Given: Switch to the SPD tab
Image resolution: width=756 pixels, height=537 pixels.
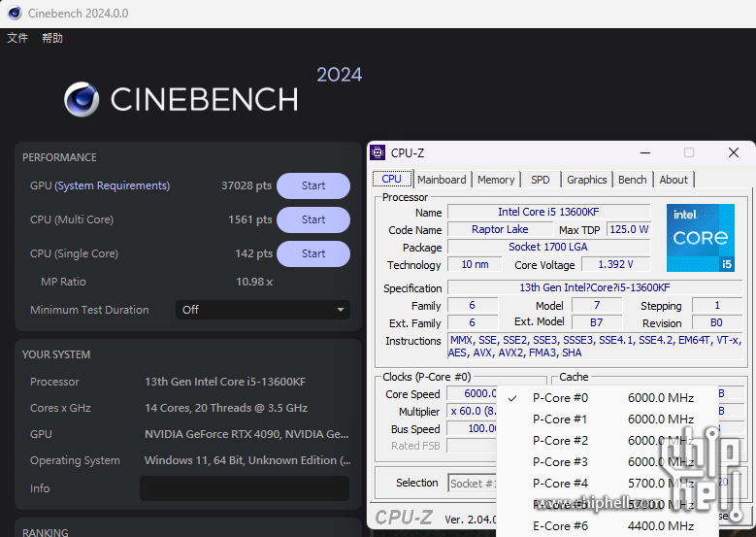Looking at the screenshot, I should coord(540,180).
